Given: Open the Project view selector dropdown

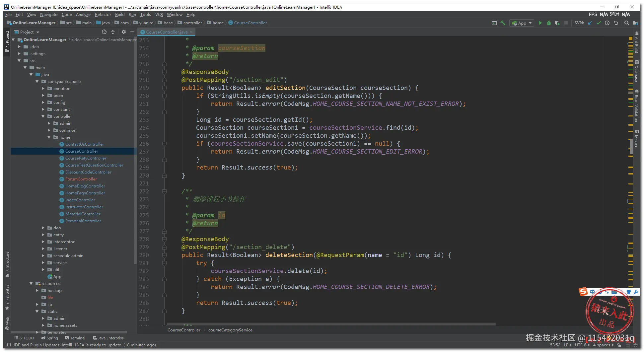Looking at the screenshot, I should (27, 32).
